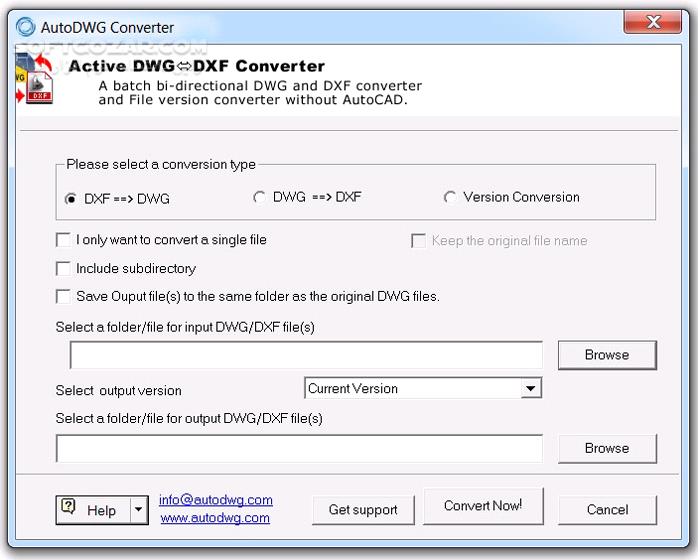Focus the output DWG/DXF files path field
700x560 pixels.
coord(299,448)
